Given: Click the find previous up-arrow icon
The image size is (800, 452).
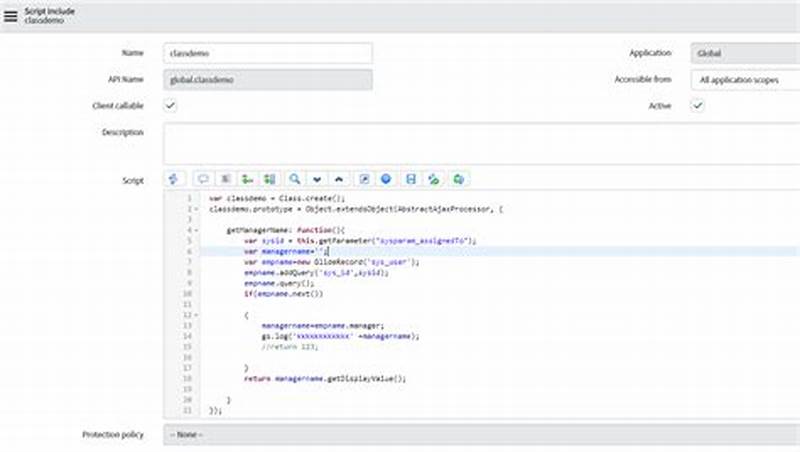Looking at the screenshot, I should pyautogui.click(x=339, y=179).
